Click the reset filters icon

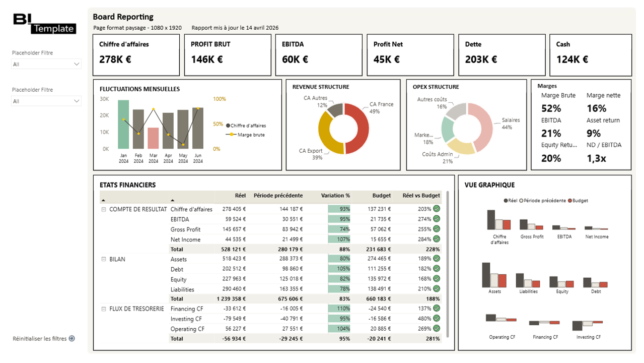tap(71, 339)
